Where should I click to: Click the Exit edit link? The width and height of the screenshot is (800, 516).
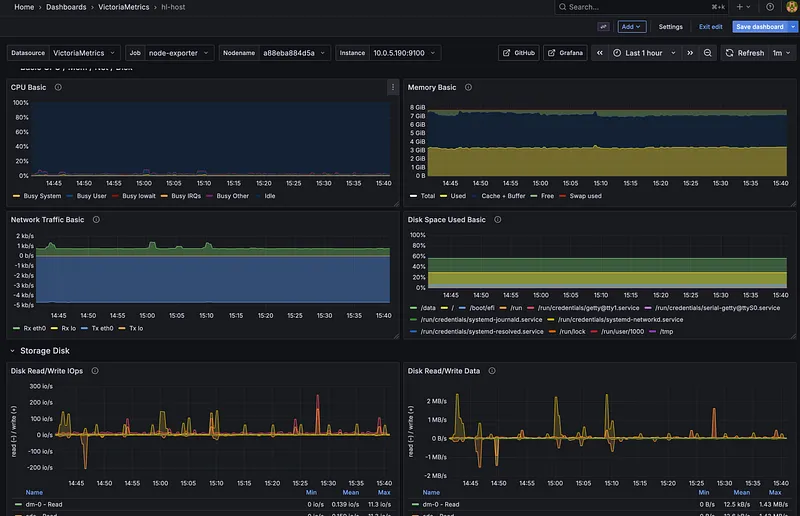[x=710, y=27]
